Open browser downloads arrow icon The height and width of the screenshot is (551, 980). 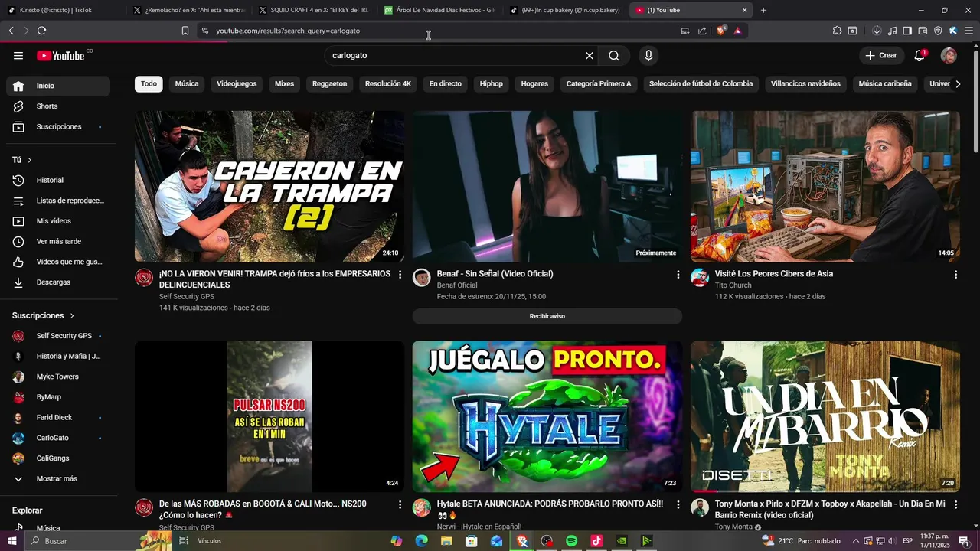pos(877,31)
